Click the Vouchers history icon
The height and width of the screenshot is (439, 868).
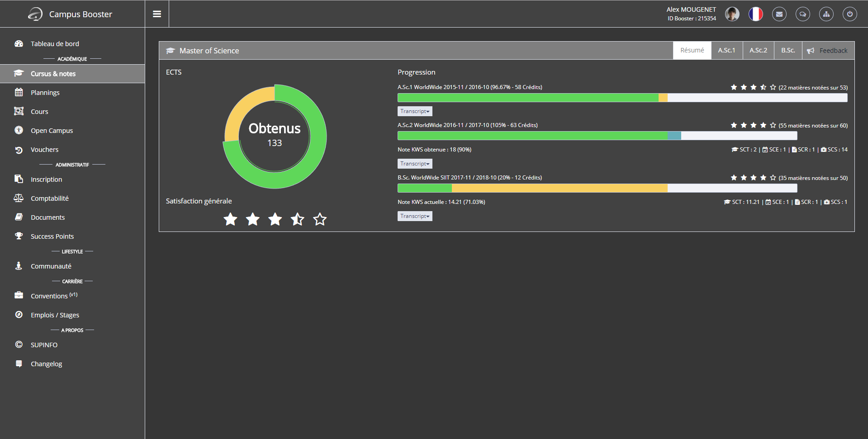(x=19, y=150)
